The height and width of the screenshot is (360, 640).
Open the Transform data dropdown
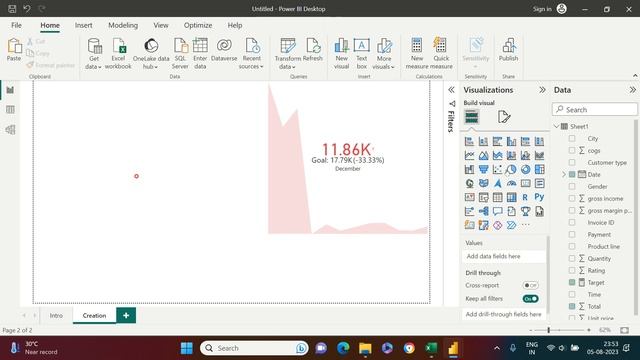click(287, 53)
